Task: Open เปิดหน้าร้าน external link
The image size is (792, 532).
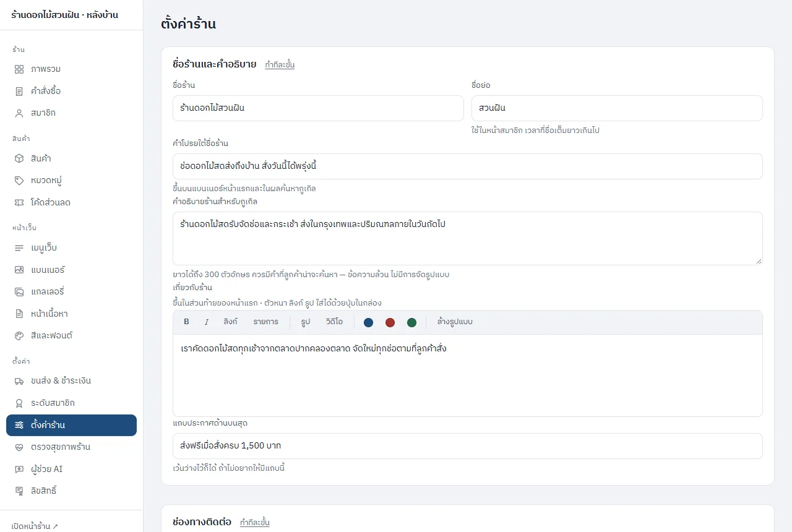Action: point(35,526)
